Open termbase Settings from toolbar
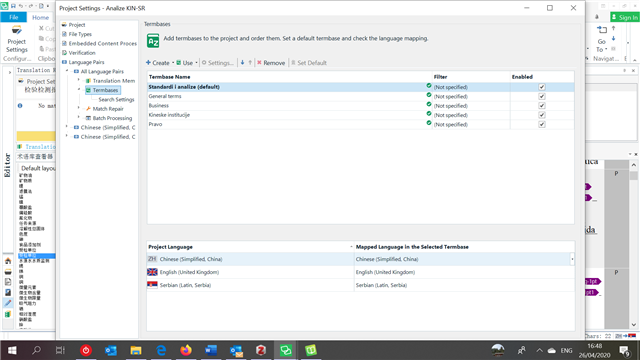Image resolution: width=640 pixels, height=360 pixels. (x=218, y=63)
